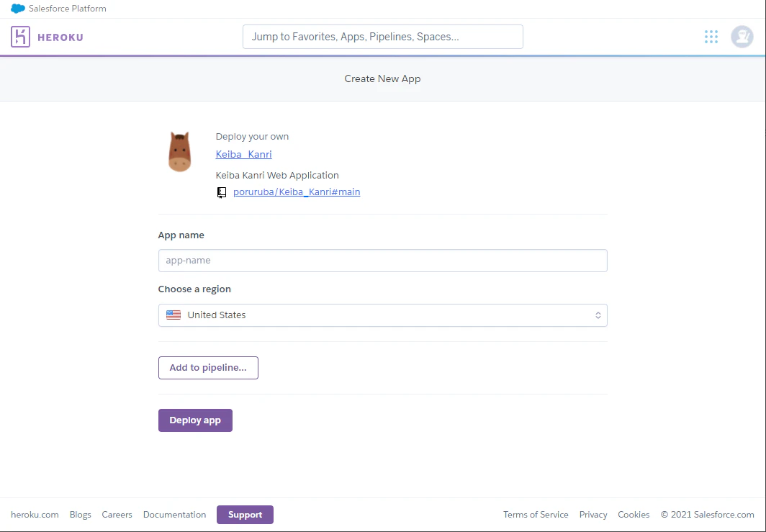Open the Terms of Service link
The width and height of the screenshot is (766, 532).
point(536,515)
